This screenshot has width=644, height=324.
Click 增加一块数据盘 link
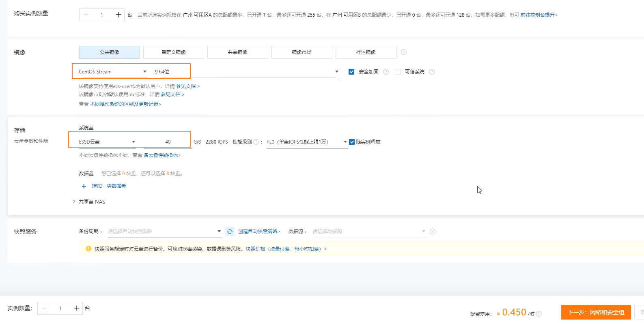tap(109, 186)
